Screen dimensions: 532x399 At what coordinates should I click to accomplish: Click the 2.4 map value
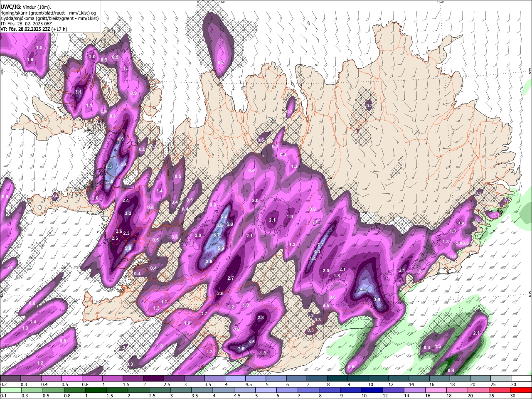[126, 200]
